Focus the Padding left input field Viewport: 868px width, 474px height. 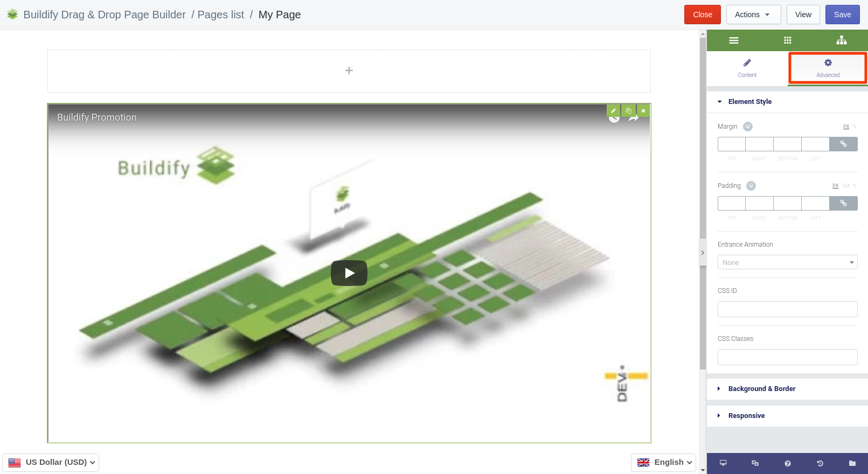pos(816,203)
